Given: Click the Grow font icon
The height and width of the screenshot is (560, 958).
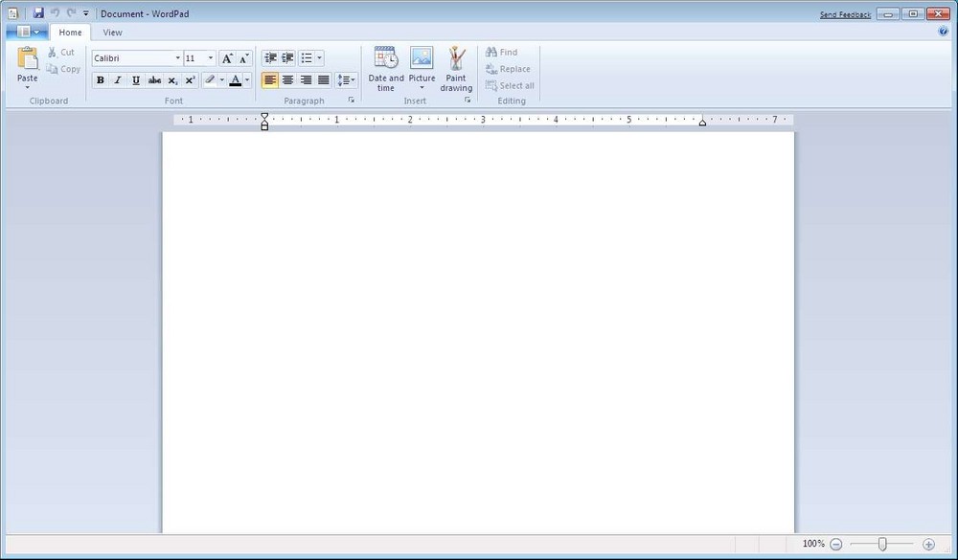Looking at the screenshot, I should tap(227, 58).
